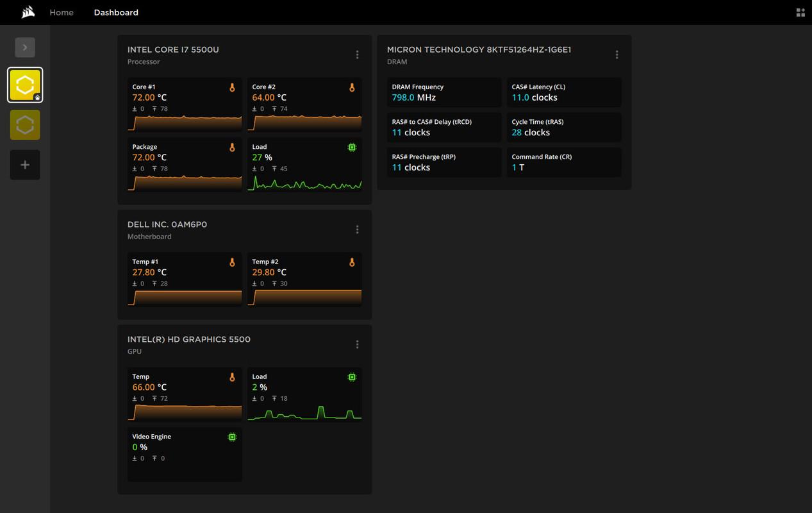Viewport: 812px width, 513px height.
Task: Click the Core #2 temperature graph
Action: 305,122
